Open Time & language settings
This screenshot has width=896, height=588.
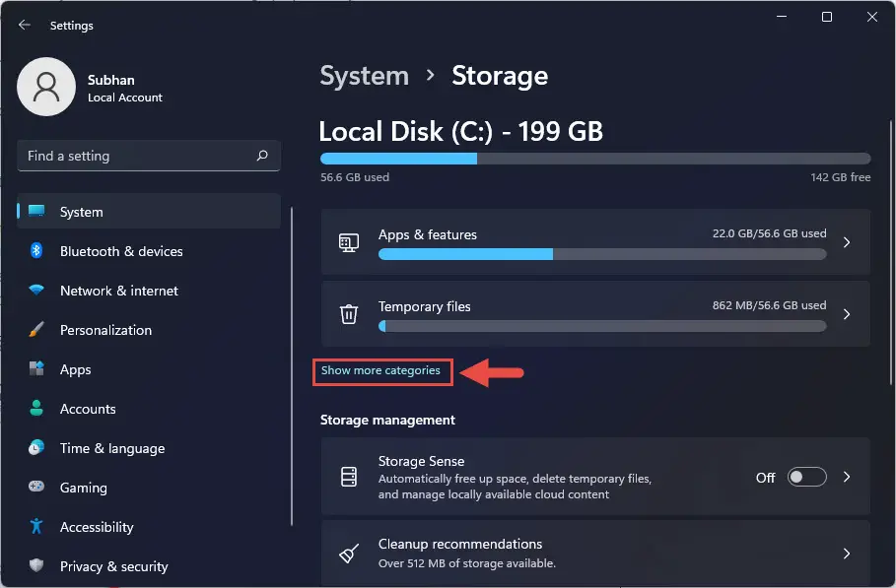pyautogui.click(x=149, y=447)
